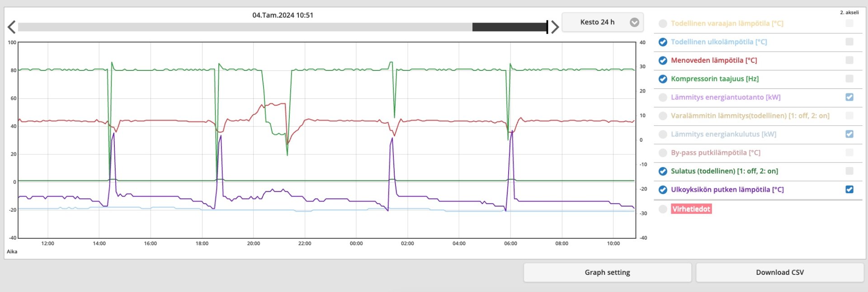The image size is (868, 292).
Task: Toggle off Kompressorin taajuus checkmark icon
Action: click(663, 79)
